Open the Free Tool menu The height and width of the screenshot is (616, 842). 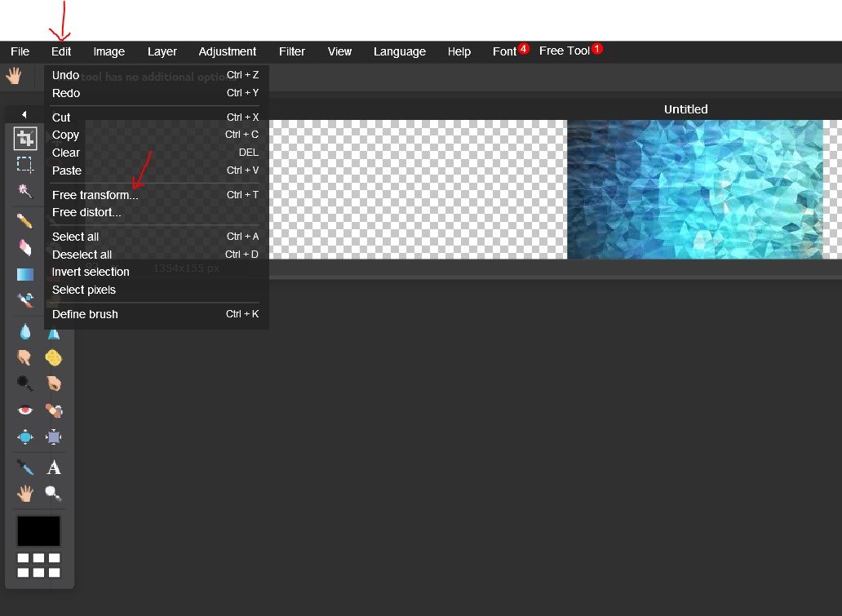(x=565, y=51)
